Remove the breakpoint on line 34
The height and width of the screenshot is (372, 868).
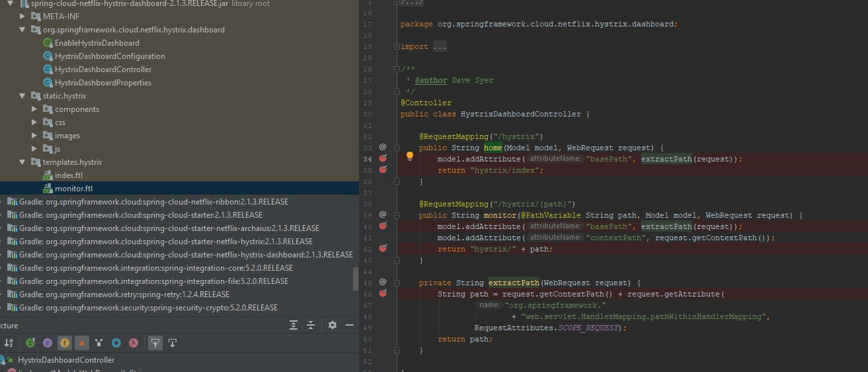383,158
